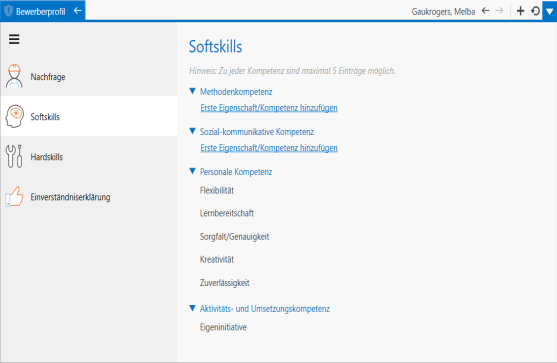The height and width of the screenshot is (363, 557).
Task: Click the Softskills head icon
Action: [x=15, y=116]
